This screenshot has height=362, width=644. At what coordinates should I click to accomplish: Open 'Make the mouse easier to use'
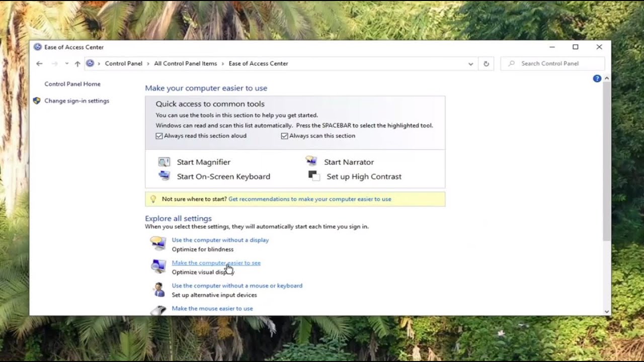pyautogui.click(x=212, y=309)
